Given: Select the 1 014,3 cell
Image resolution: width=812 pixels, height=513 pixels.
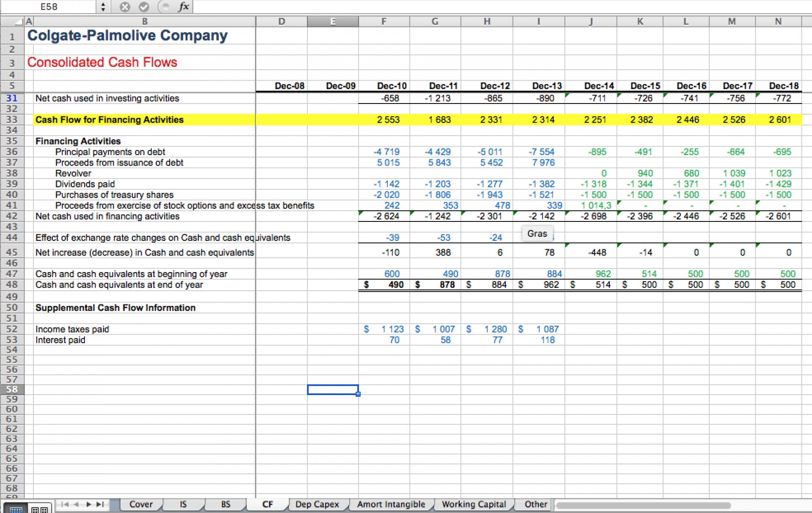Looking at the screenshot, I should 590,205.
